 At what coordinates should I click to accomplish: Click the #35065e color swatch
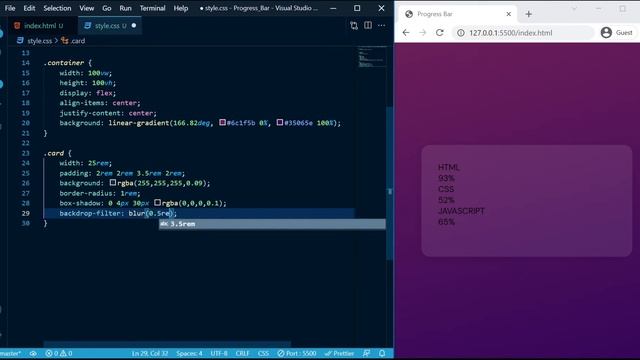tap(280, 122)
